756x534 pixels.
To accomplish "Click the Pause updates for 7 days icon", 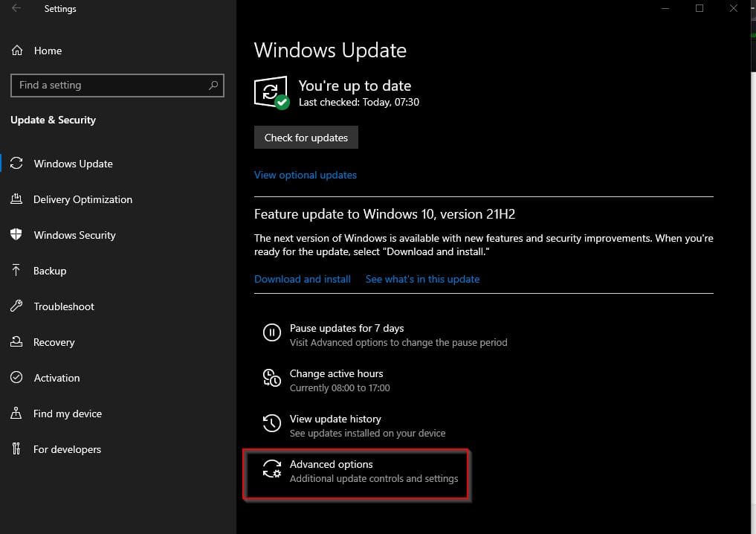I will click(271, 333).
